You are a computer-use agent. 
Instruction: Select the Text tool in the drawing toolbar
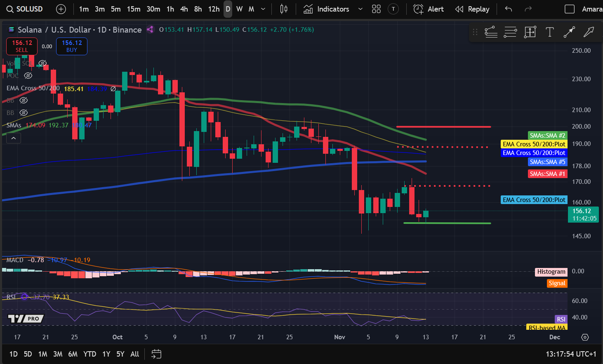(549, 32)
